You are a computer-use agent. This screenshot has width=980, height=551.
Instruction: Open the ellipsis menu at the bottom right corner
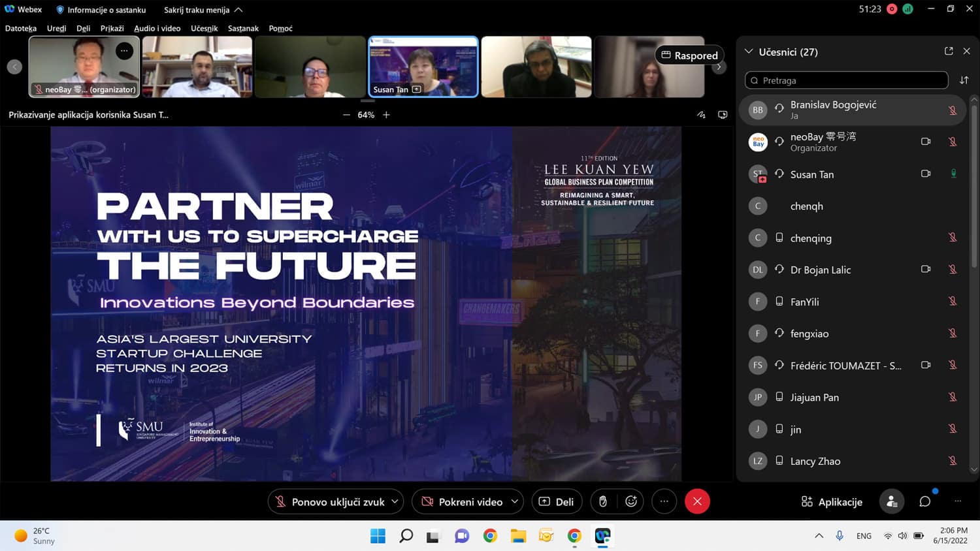pyautogui.click(x=958, y=501)
